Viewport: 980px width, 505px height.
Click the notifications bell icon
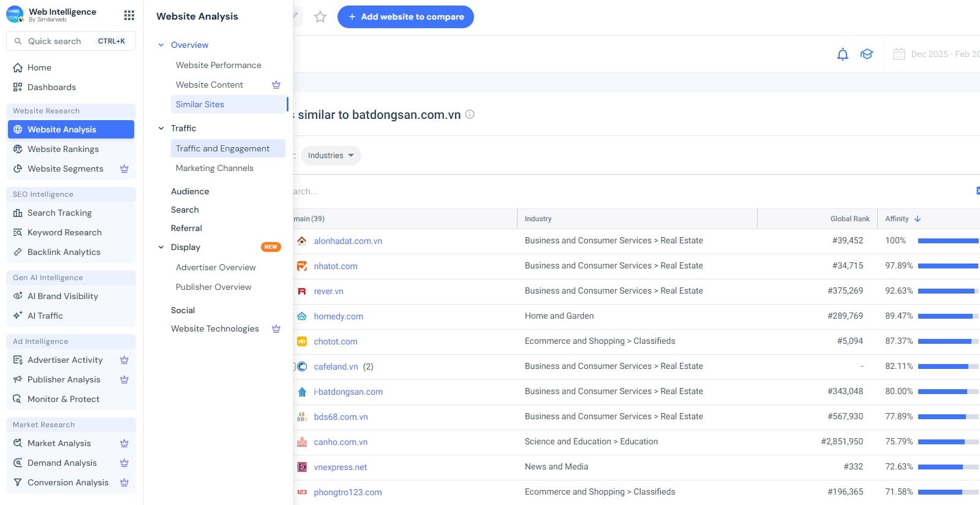[x=843, y=54]
